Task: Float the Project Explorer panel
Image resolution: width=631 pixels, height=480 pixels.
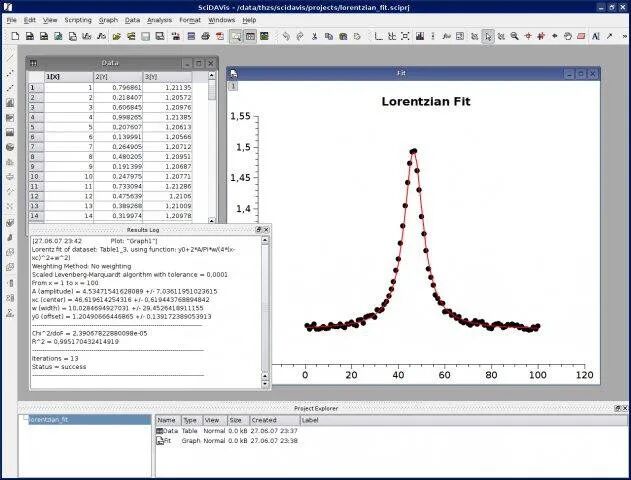Action: point(617,408)
